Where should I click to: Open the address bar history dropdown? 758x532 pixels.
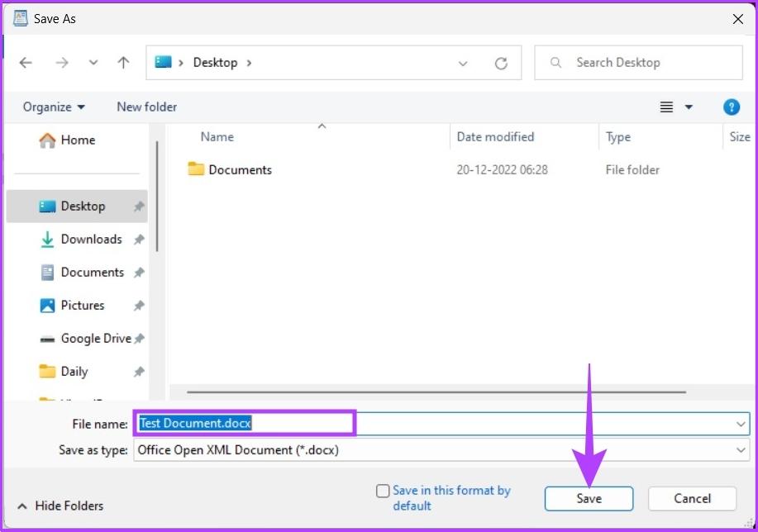(x=463, y=64)
